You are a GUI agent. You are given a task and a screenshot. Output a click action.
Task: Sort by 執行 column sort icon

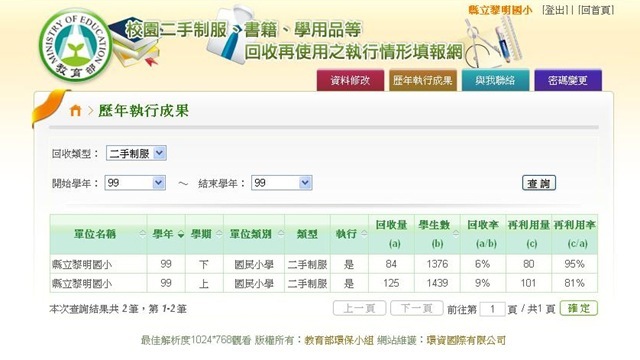pos(364,234)
